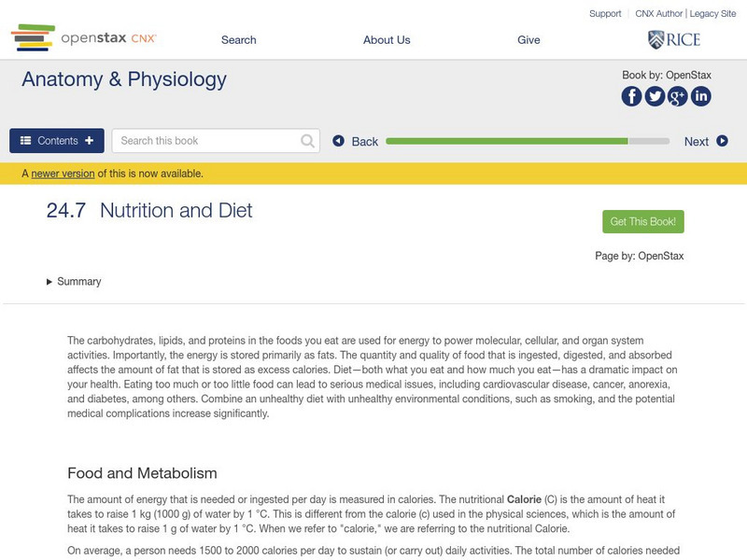Focus the Search this book field
This screenshot has height=560, width=747.
click(207, 141)
